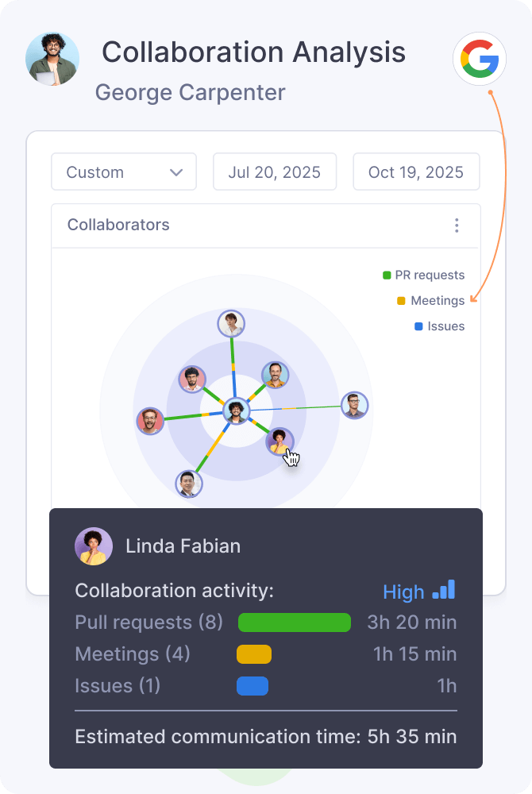This screenshot has height=794, width=532.
Task: Select the rightmost collaborator avatar with glasses
Action: tap(354, 405)
